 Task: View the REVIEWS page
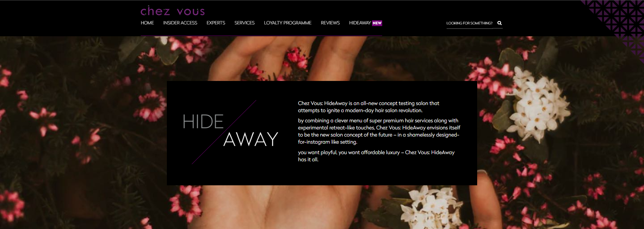tap(330, 23)
